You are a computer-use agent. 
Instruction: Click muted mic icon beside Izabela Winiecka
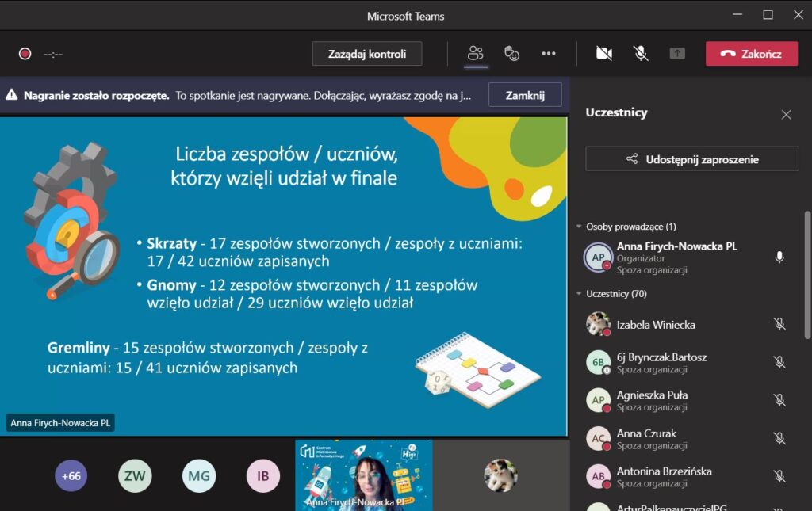coord(779,324)
